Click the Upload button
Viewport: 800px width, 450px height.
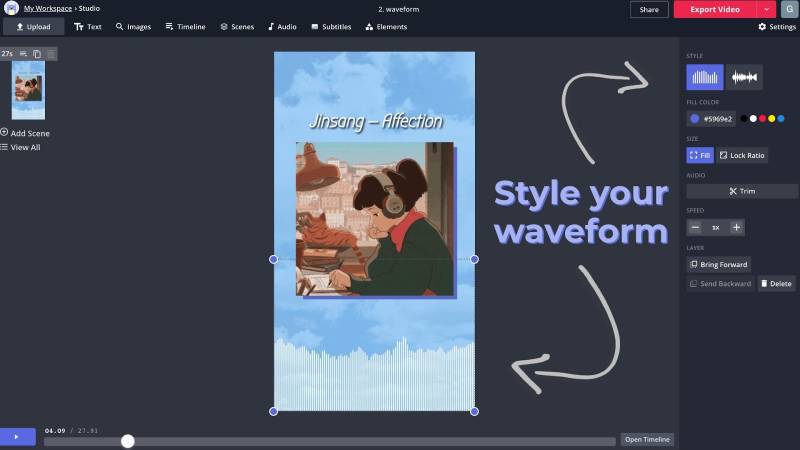pos(34,27)
